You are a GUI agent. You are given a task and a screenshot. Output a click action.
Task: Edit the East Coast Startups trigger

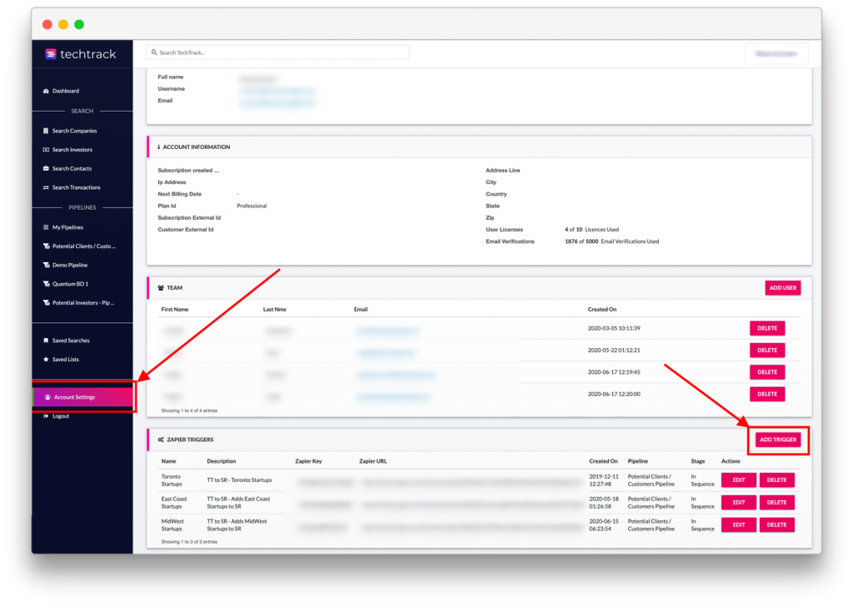[x=738, y=502]
